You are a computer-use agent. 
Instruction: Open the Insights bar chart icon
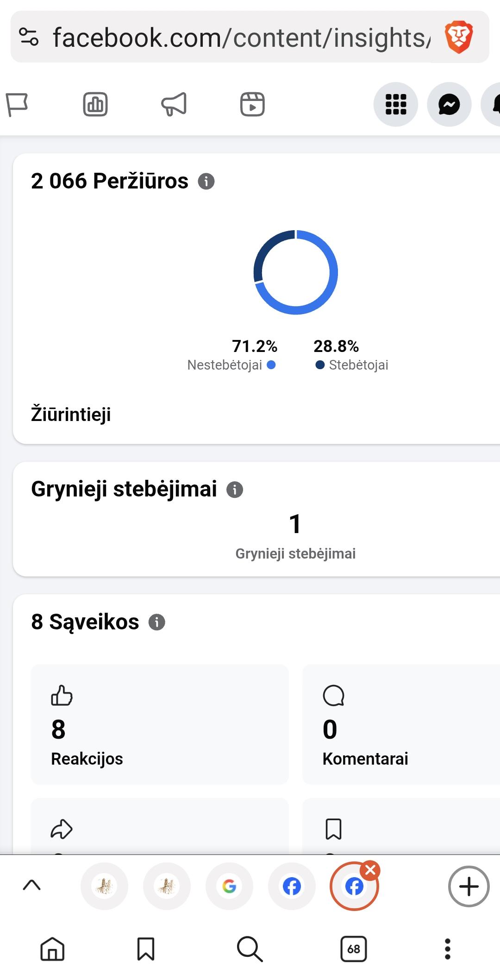pyautogui.click(x=95, y=104)
